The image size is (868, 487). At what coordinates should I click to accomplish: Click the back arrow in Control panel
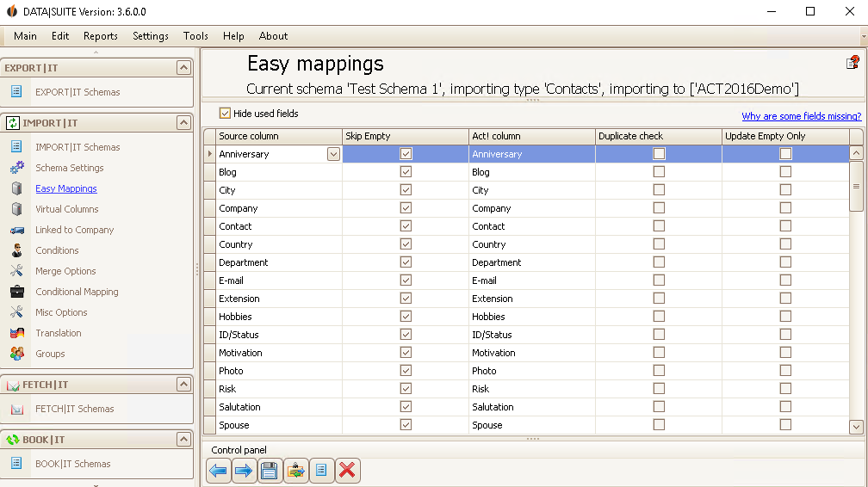(x=218, y=471)
